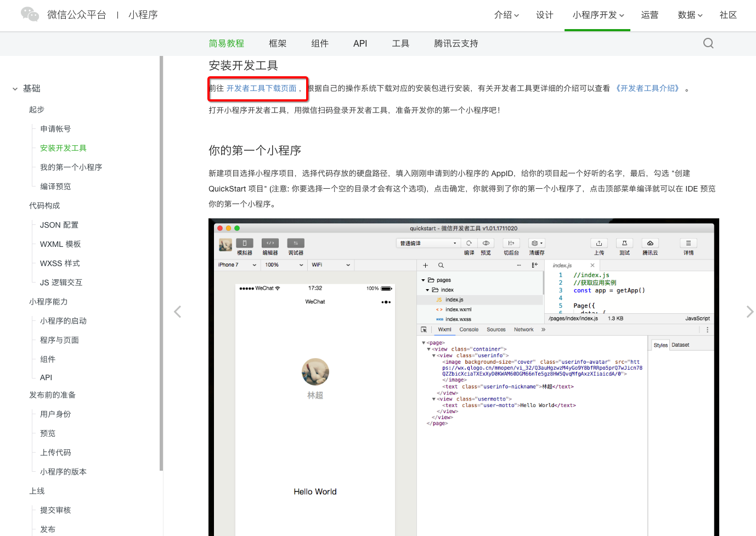Image resolution: width=756 pixels, height=536 pixels.
Task: Switch to the 框架 tab
Action: tap(278, 43)
